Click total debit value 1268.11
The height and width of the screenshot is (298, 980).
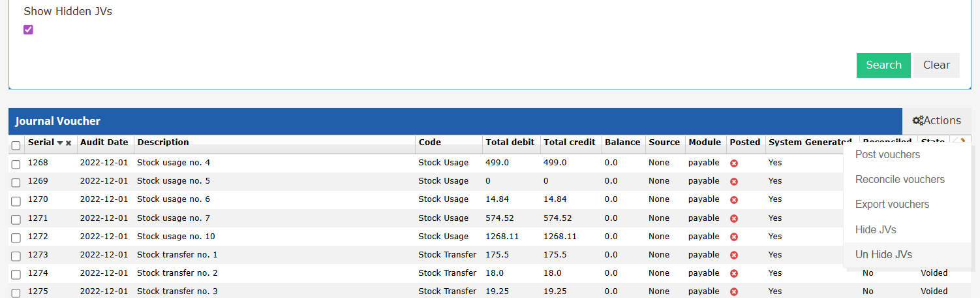click(x=502, y=236)
